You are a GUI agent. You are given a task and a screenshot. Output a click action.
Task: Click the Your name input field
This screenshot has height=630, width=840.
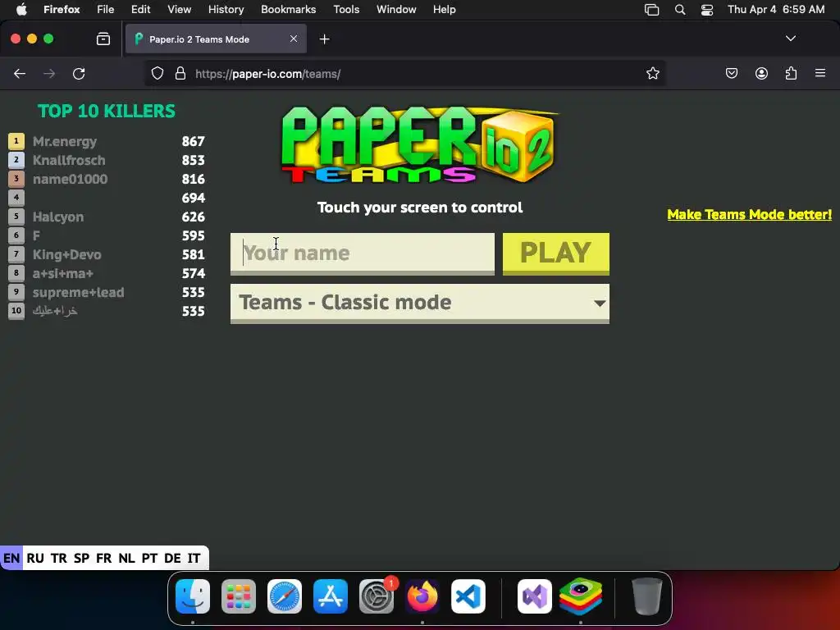(362, 253)
